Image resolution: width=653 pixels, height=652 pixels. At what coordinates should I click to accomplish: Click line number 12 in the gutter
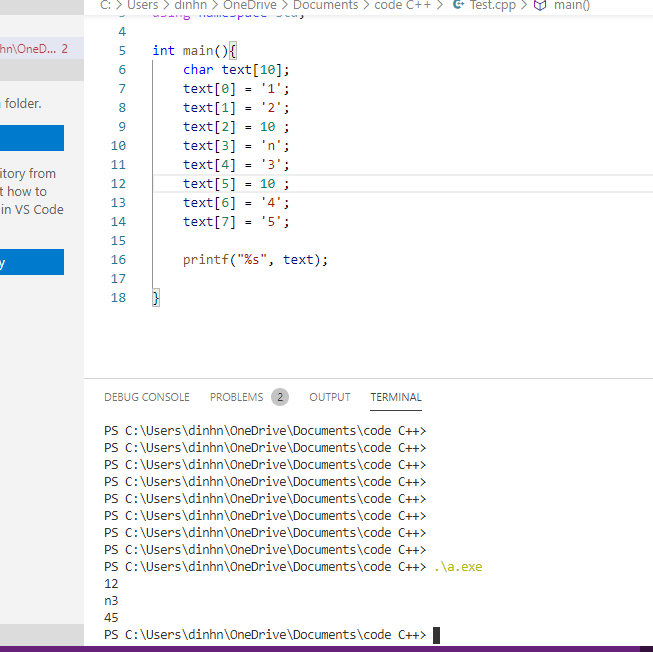tap(118, 184)
